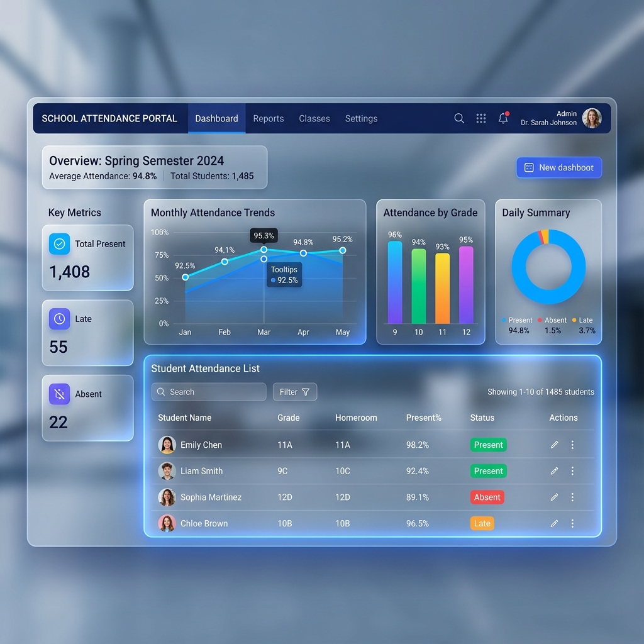Edit Liam Smith's record with pencil icon
This screenshot has width=644, height=644.
coord(555,471)
